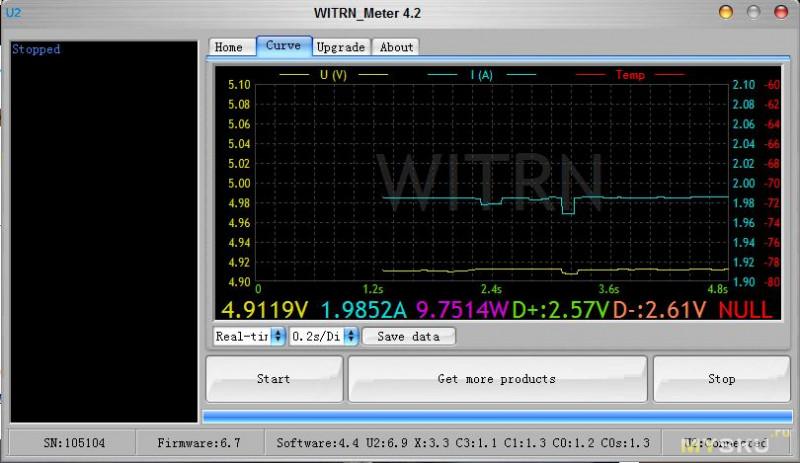Click the 5.10 voltage axis label
800x463 pixels.
(x=239, y=84)
